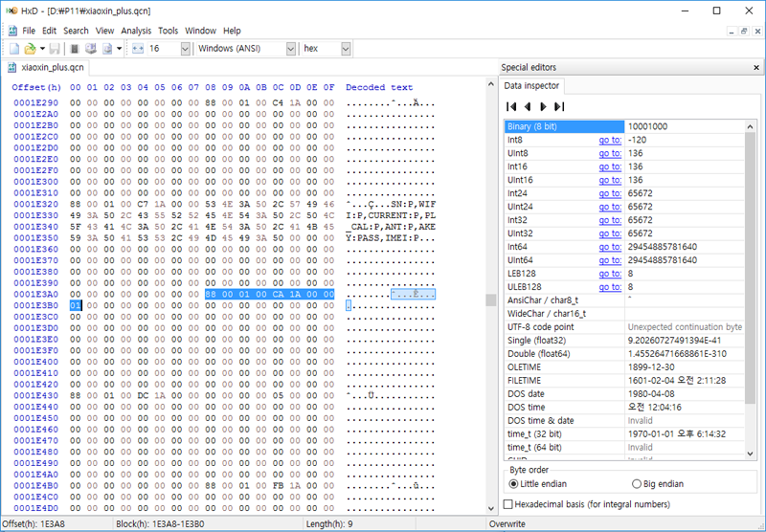This screenshot has height=532, width=766.
Task: Select Big endian byte order
Action: (658, 484)
